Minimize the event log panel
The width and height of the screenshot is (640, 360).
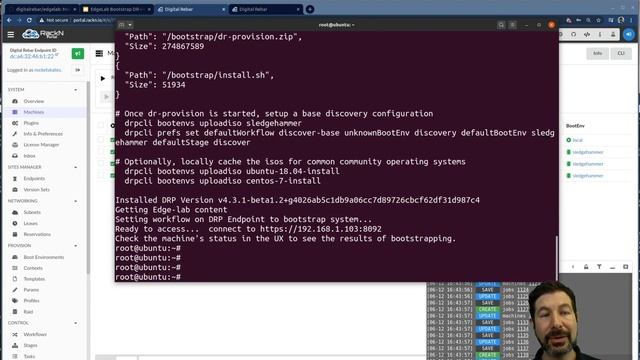click(612, 267)
